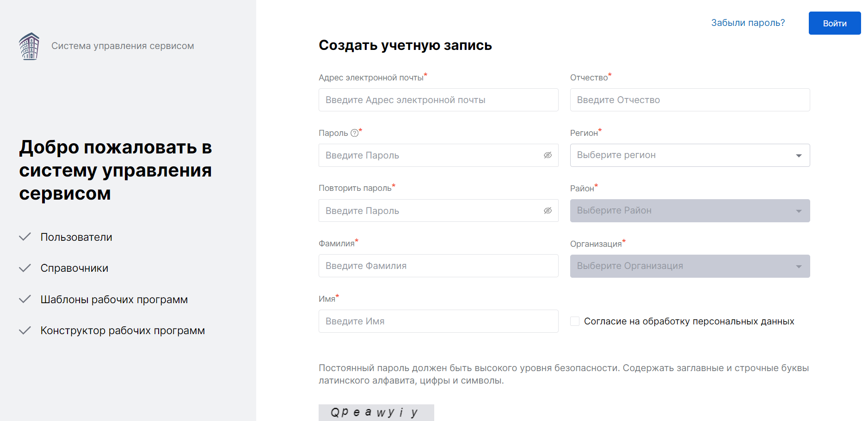Open the Регион dropdown
The image size is (868, 421).
tap(690, 155)
